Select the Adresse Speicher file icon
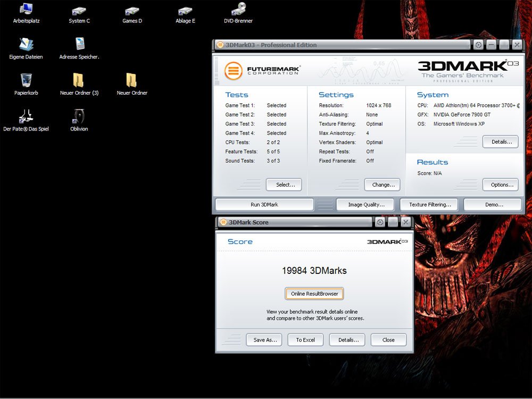Screen dimensions: 532x399 tap(79, 49)
